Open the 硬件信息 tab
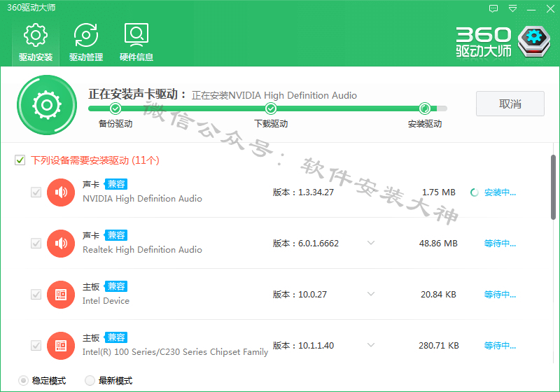560x392 pixels. click(x=136, y=42)
